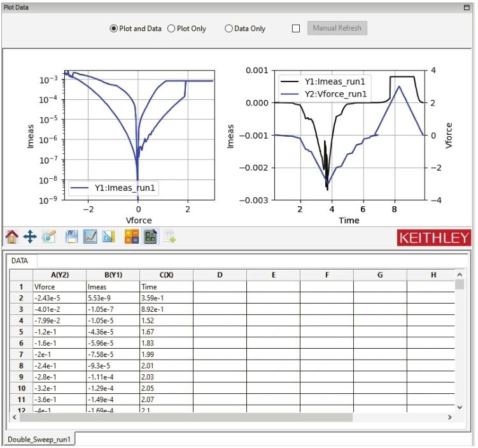478x448 pixels.
Task: Click the Home reset view icon
Action: point(11,237)
